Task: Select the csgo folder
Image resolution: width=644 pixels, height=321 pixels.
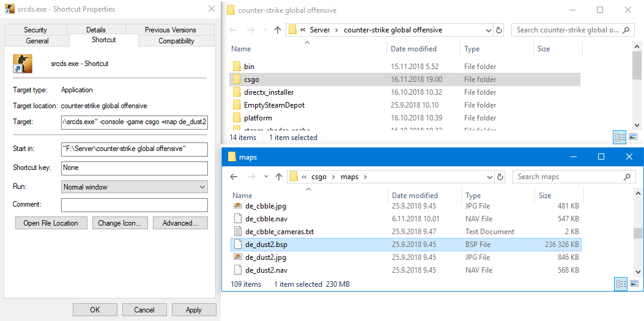Action: coord(404,79)
